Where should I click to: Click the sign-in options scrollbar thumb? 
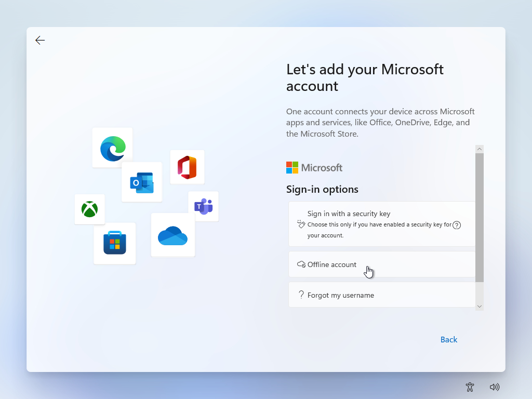coord(480,218)
